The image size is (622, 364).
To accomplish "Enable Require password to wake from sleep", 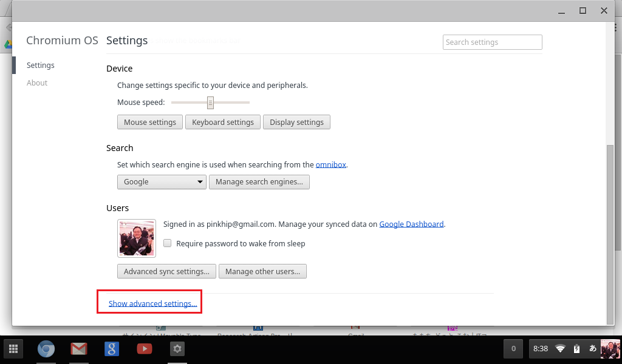I will [168, 243].
